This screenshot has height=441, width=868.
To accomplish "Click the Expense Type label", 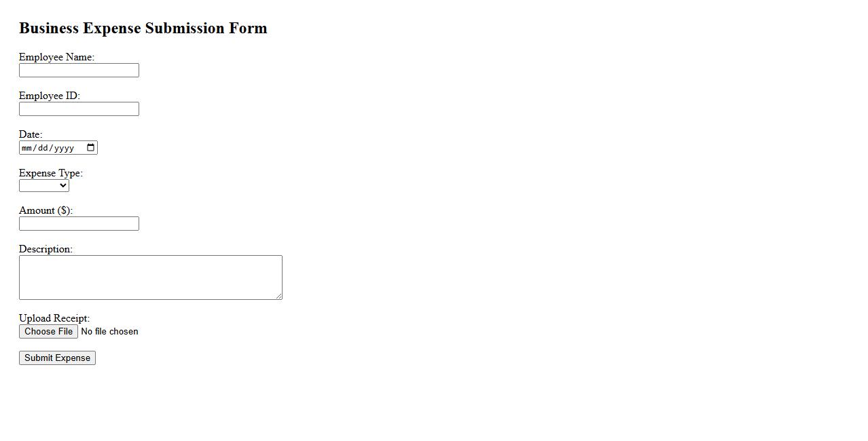I will (50, 174).
